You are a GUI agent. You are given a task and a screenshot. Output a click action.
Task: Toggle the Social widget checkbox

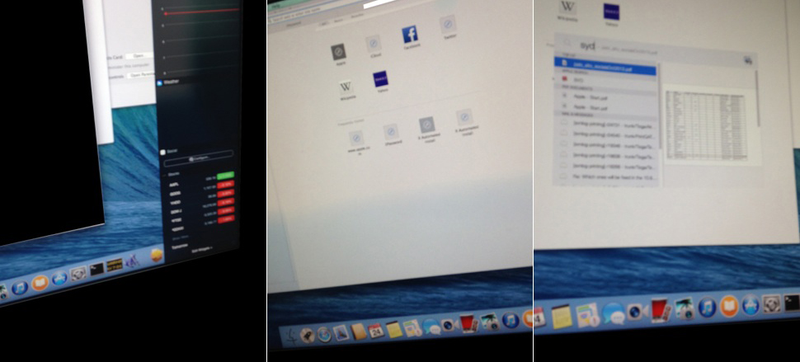(x=163, y=152)
